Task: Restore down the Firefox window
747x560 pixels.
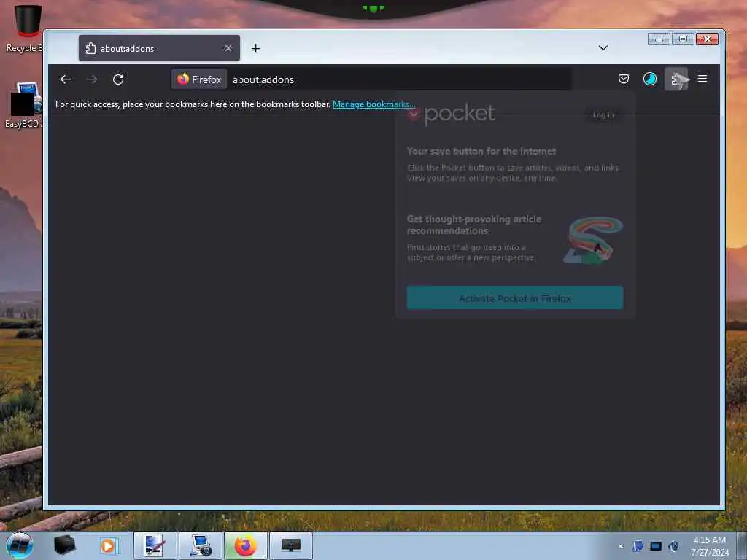Action: click(x=683, y=39)
